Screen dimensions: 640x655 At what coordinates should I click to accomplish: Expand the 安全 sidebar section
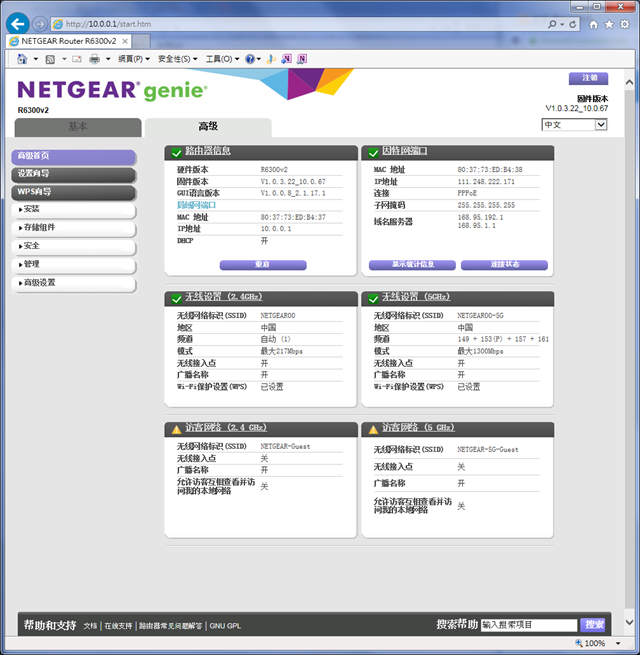coord(74,246)
